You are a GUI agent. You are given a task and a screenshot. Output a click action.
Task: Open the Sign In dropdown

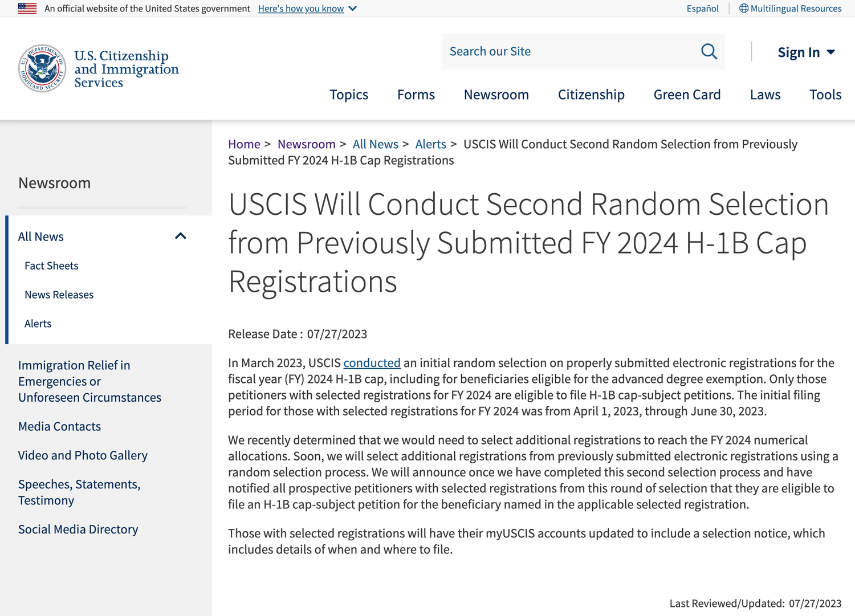807,52
